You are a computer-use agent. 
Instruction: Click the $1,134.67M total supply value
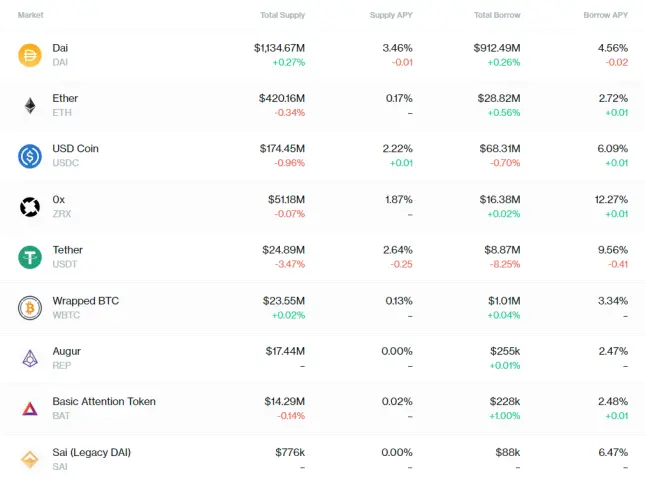(279, 48)
